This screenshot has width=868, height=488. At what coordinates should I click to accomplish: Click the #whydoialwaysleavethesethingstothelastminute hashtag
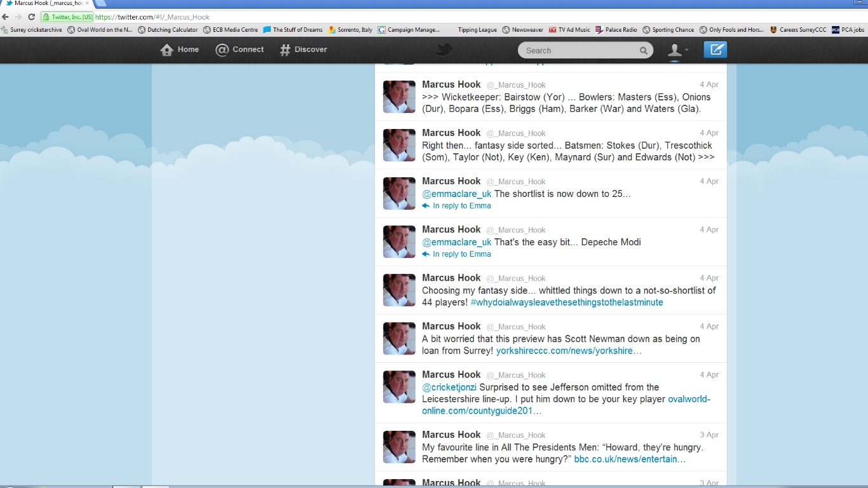point(567,302)
